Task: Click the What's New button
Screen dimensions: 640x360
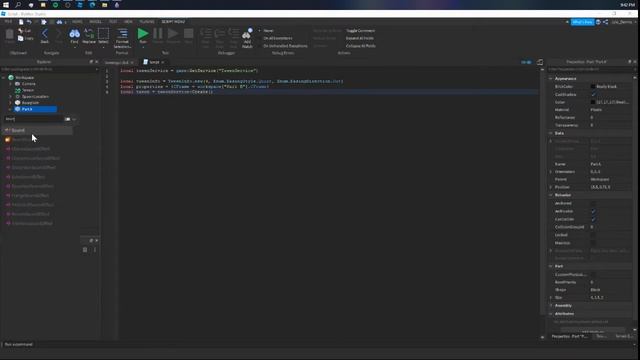Action: coord(582,22)
